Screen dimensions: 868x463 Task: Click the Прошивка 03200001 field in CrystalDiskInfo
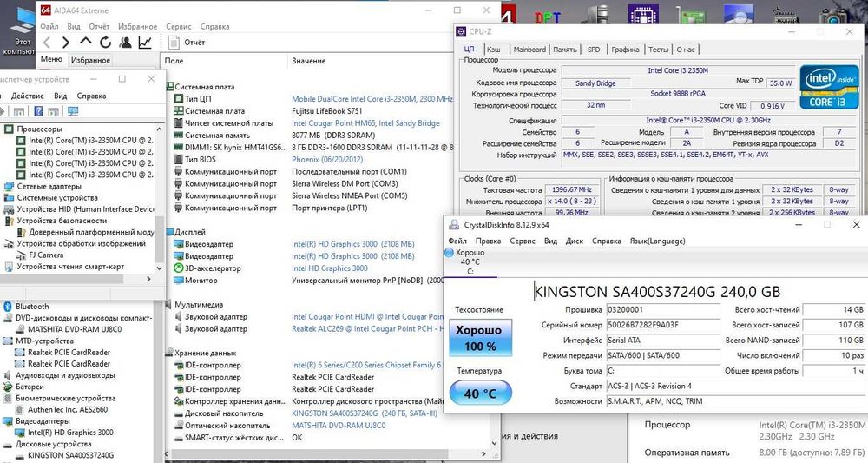click(663, 309)
